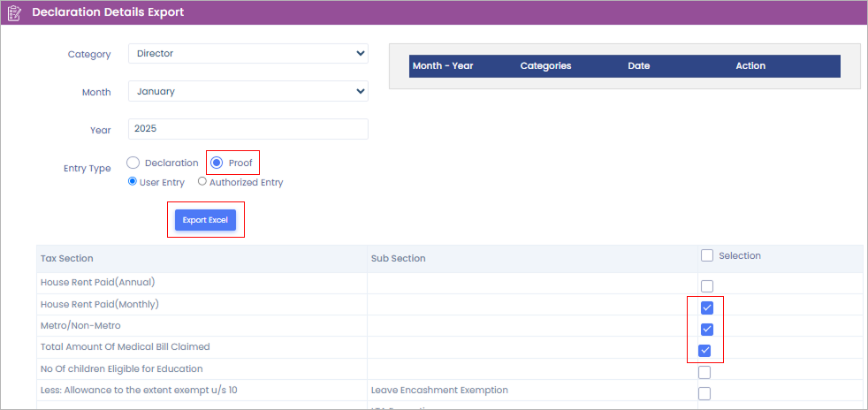
Task: Check House Rent Paid(Annual) checkbox
Action: click(706, 286)
